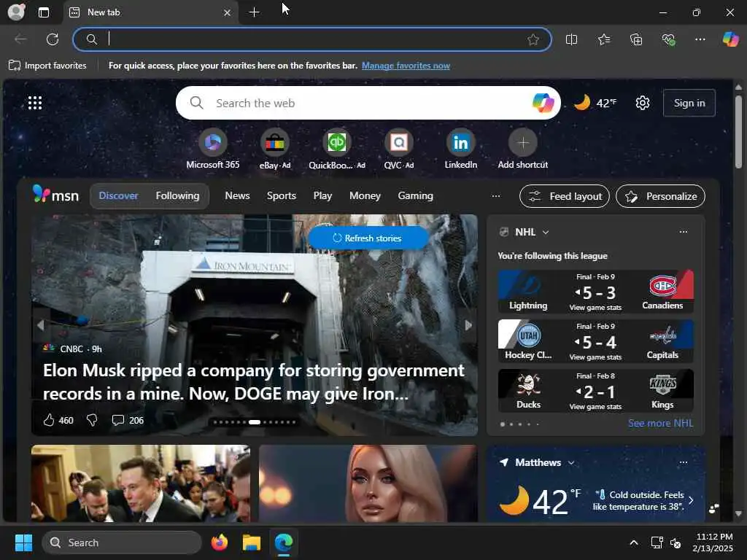Open the Microsoft 365 shortcut
This screenshot has height=560, width=747.
point(212,149)
